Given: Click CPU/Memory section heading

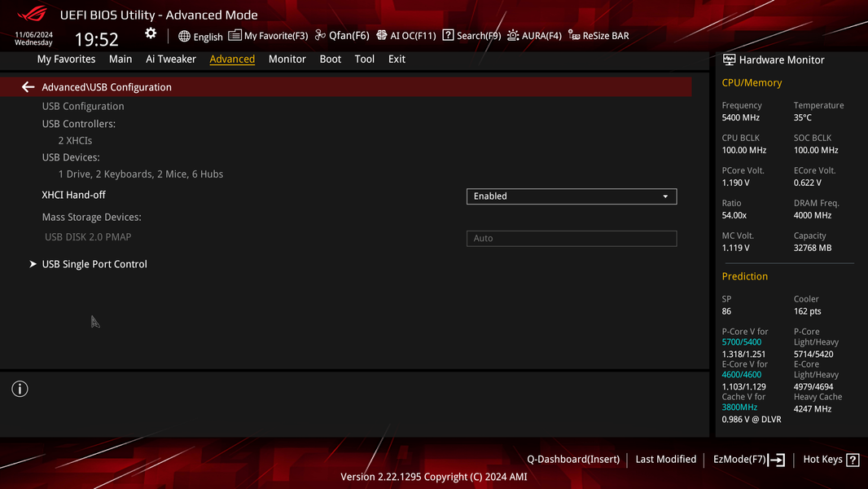Looking at the screenshot, I should 752,82.
